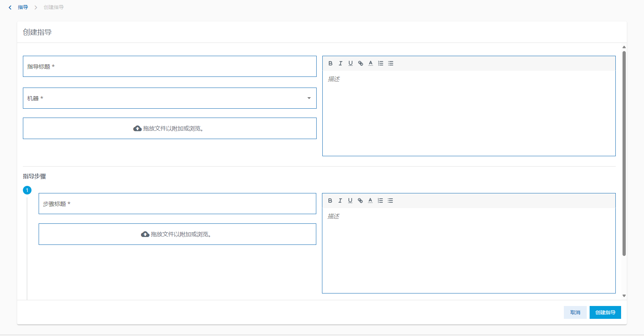Image resolution: width=644 pixels, height=336 pixels.
Task: Open text color in the top description editor
Action: [x=371, y=63]
